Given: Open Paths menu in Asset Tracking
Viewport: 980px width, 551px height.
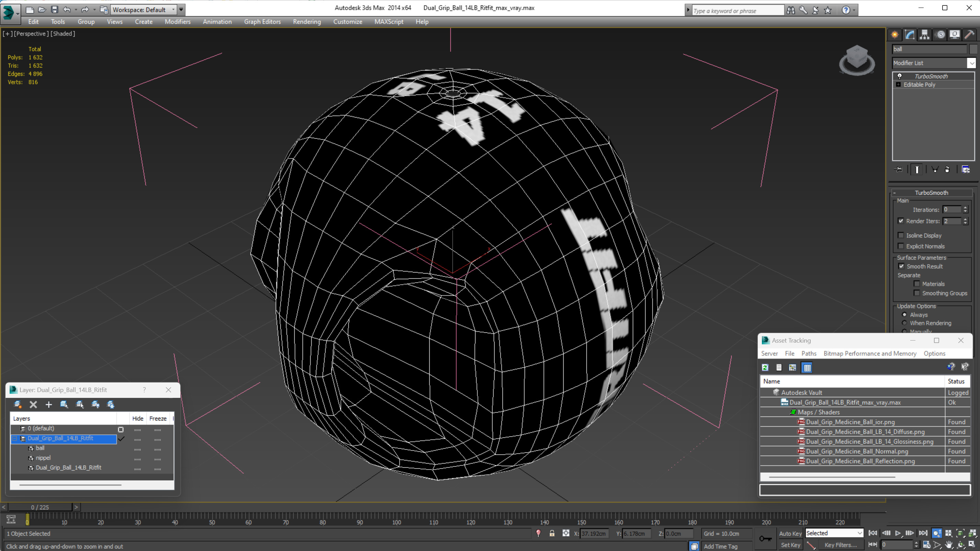Looking at the screenshot, I should (x=809, y=353).
